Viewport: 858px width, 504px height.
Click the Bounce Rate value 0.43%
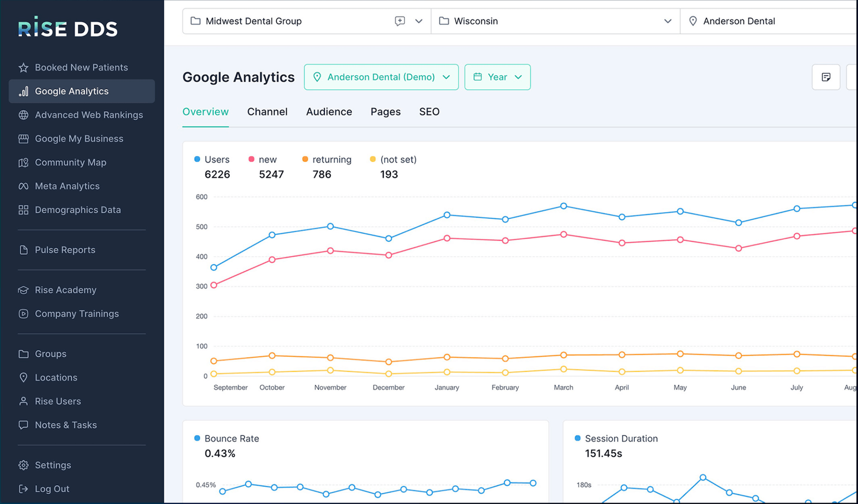point(220,454)
